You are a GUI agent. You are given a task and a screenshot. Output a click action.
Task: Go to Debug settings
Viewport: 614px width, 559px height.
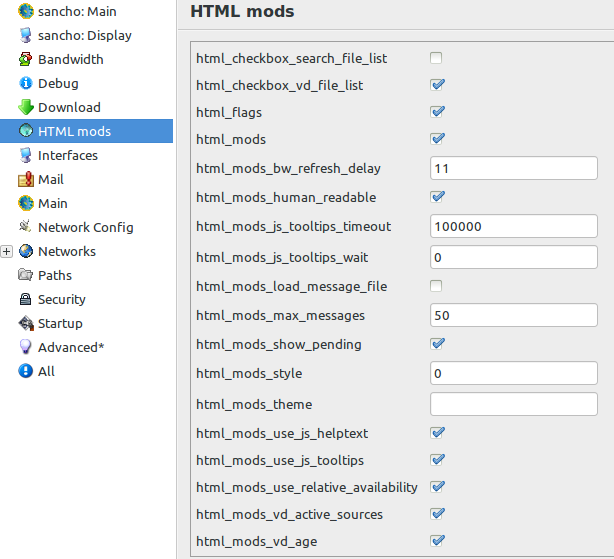pos(58,83)
